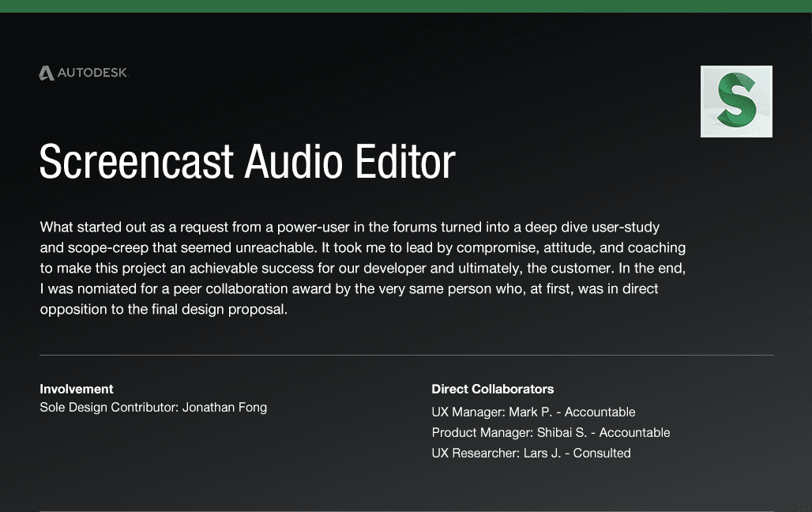
Task: Click 'UX Researcher: Lars J. - Consulted' line
Action: pyautogui.click(x=531, y=453)
